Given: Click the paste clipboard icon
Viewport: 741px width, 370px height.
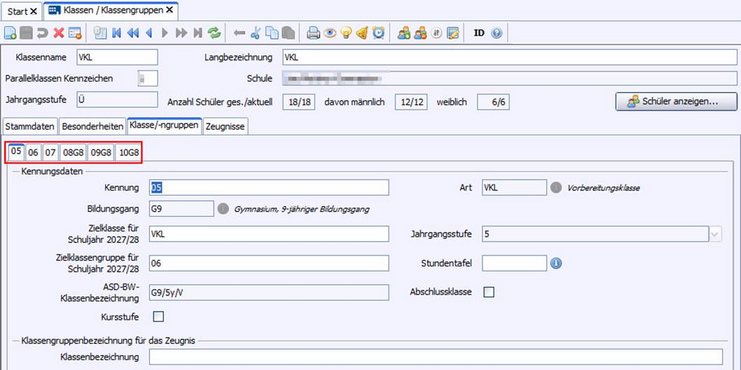Looking at the screenshot, I should pyautogui.click(x=288, y=33).
